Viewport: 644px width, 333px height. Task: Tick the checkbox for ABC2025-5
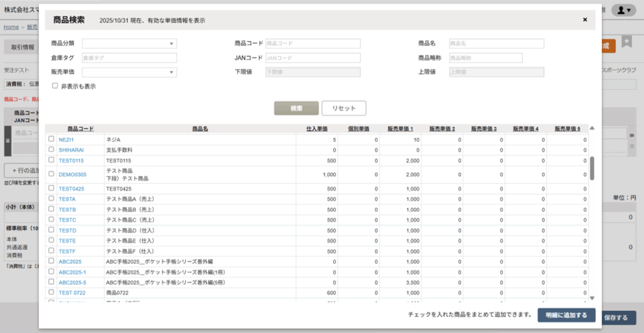(x=52, y=283)
